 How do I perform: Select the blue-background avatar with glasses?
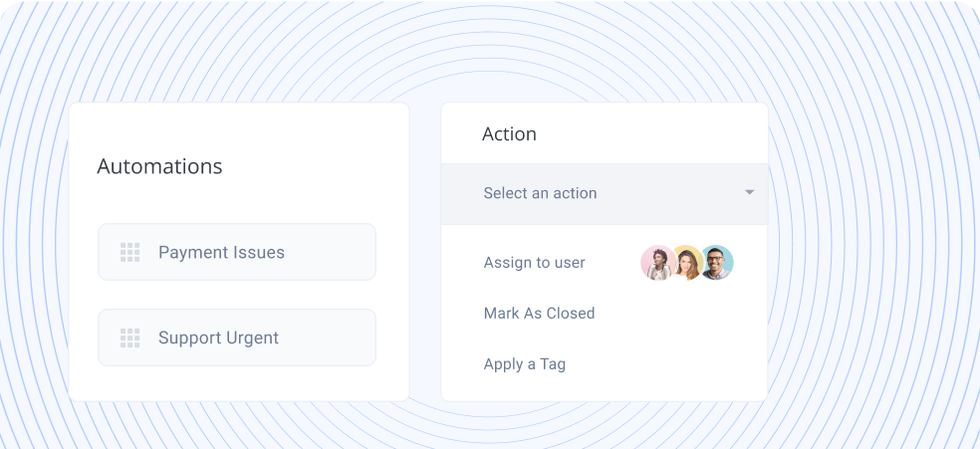[x=716, y=263]
